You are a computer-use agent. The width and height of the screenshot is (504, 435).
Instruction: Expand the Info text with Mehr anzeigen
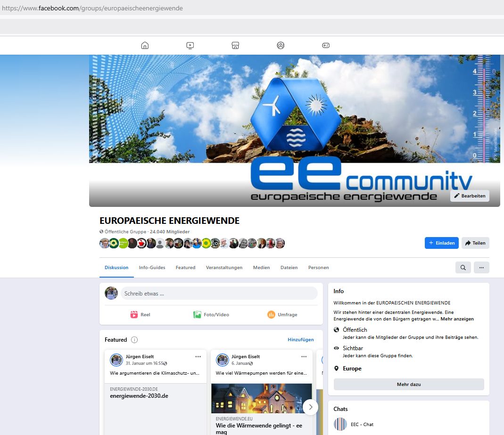457,319
